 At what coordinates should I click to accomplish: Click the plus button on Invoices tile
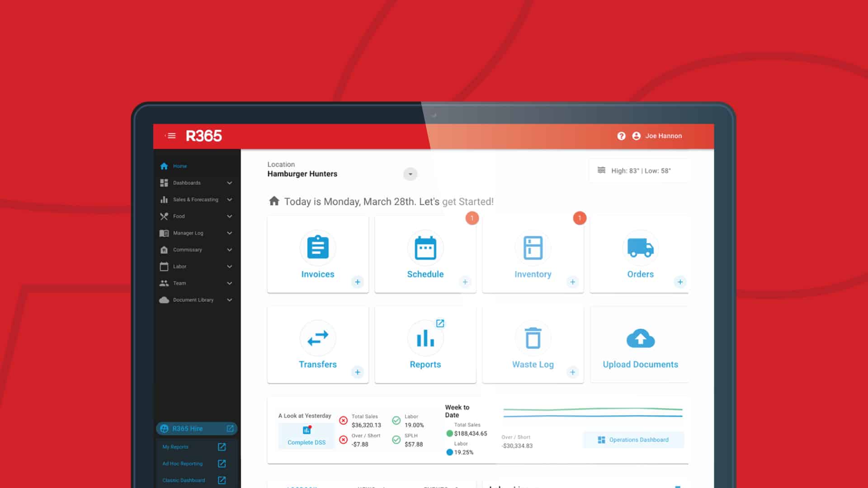[358, 282]
